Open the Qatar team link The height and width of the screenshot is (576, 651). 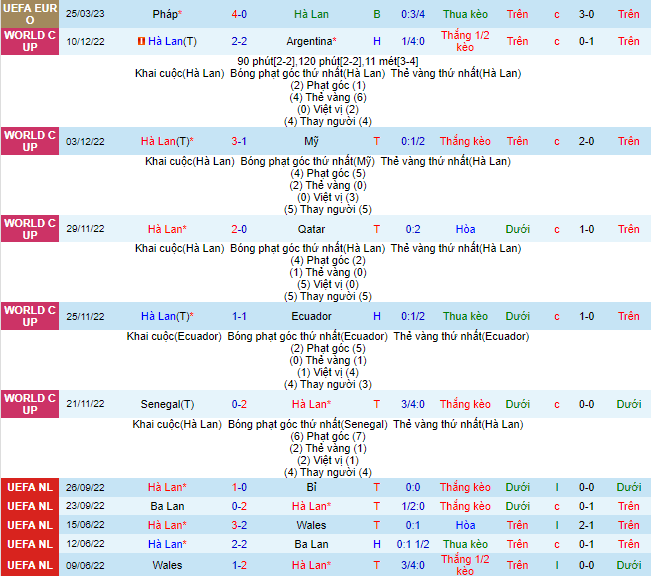point(310,230)
